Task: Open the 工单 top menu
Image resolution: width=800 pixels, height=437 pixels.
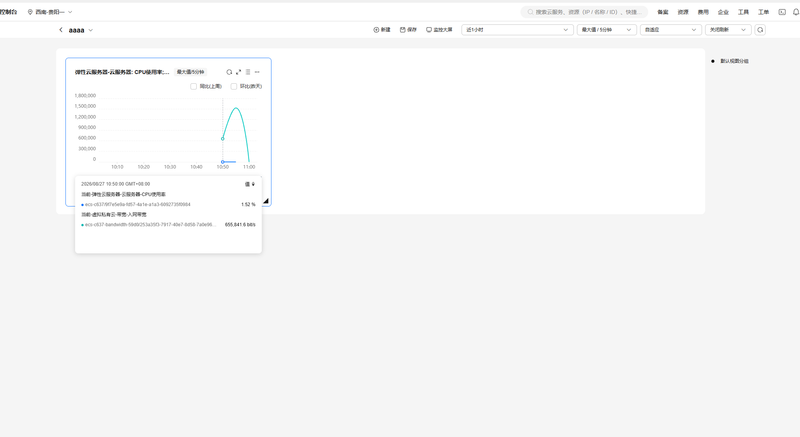Action: [763, 12]
